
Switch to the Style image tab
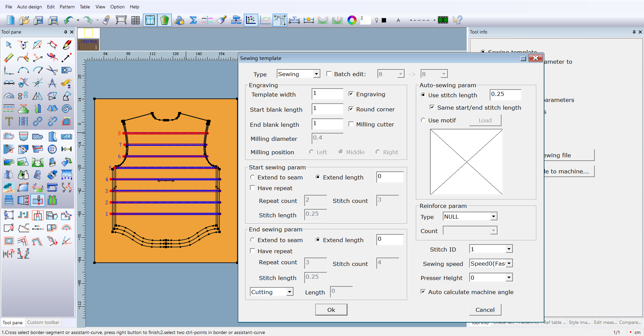579,322
